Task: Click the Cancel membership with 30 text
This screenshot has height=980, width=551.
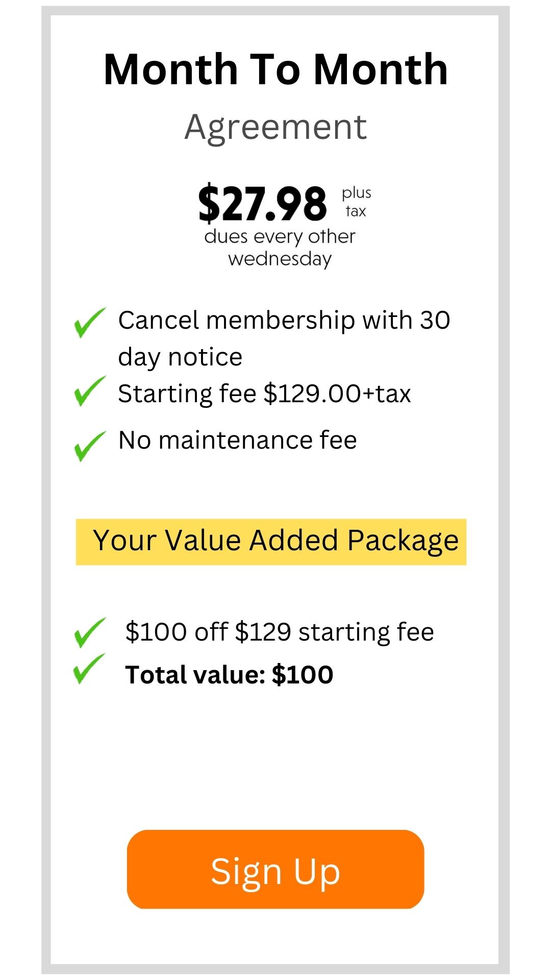Action: [284, 321]
